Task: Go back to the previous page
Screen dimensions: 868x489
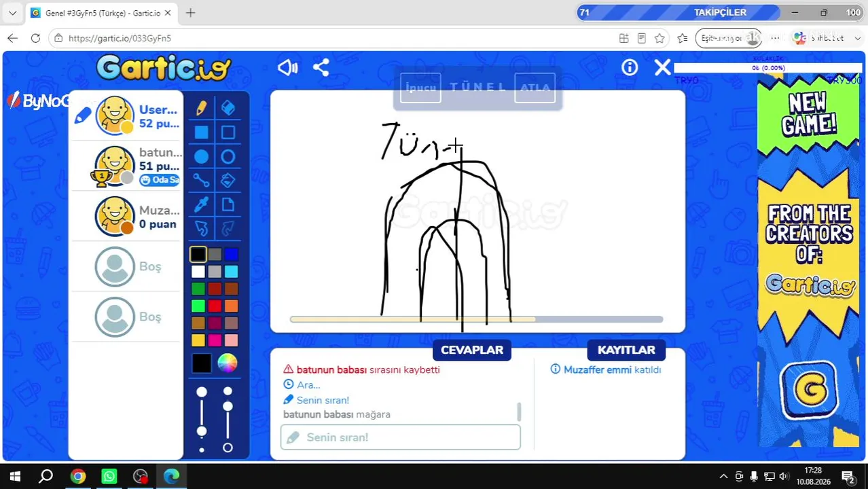Action: pos(12,38)
